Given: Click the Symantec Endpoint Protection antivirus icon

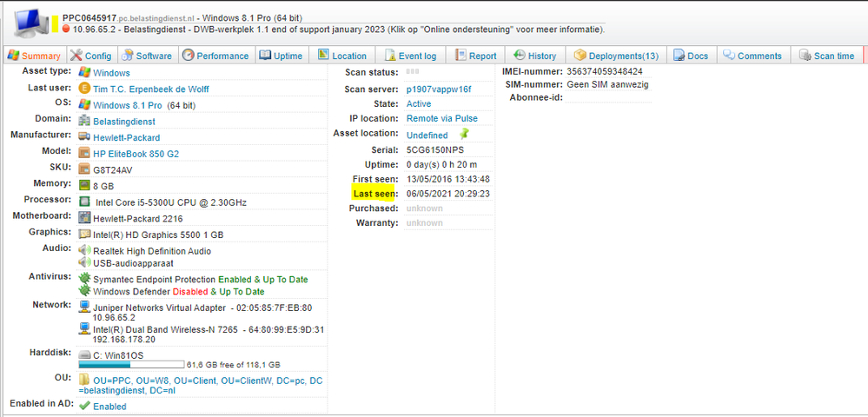Looking at the screenshot, I should 84,279.
